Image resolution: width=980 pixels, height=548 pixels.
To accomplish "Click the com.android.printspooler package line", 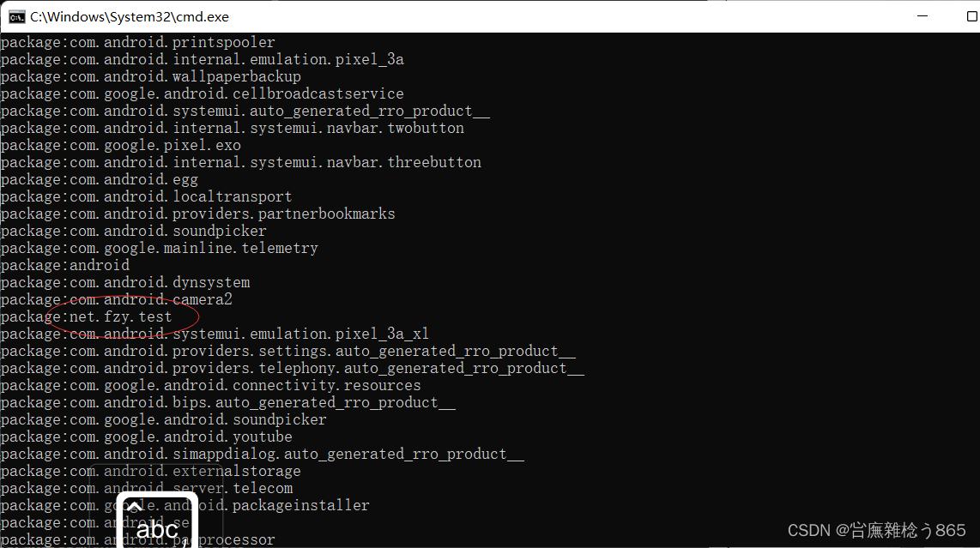I will point(137,42).
